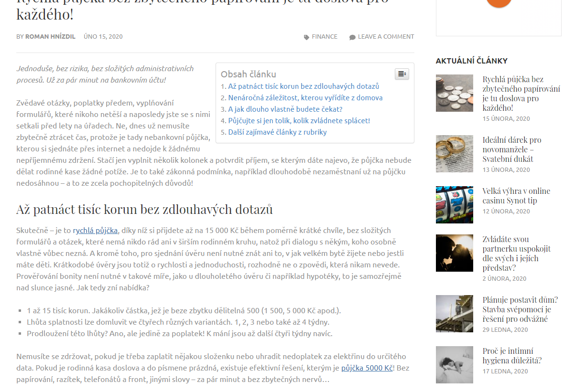The height and width of the screenshot is (392, 586).
Task: Open kissing couple silhouette thumbnail
Action: click(x=455, y=253)
